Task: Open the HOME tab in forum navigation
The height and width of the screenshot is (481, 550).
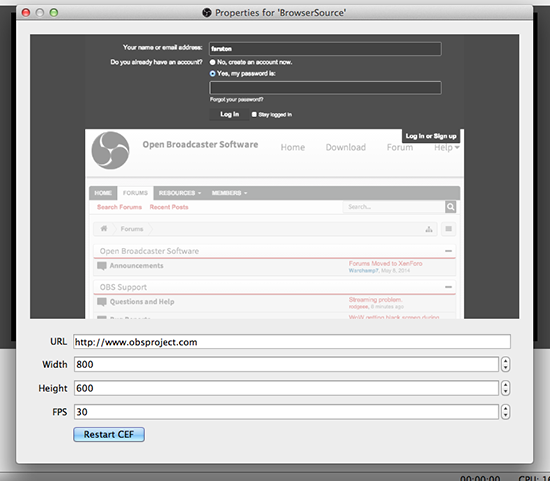Action: (x=103, y=193)
